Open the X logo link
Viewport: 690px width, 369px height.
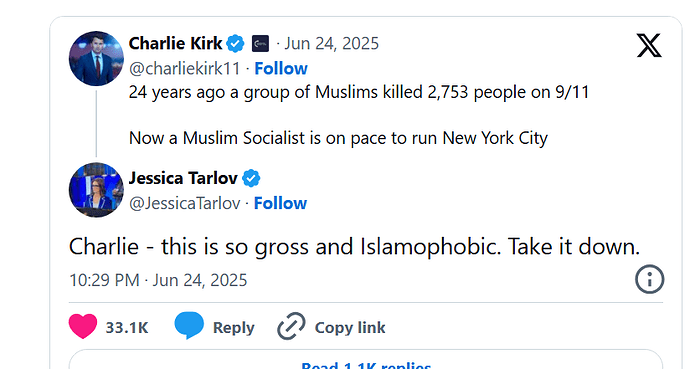tap(649, 45)
